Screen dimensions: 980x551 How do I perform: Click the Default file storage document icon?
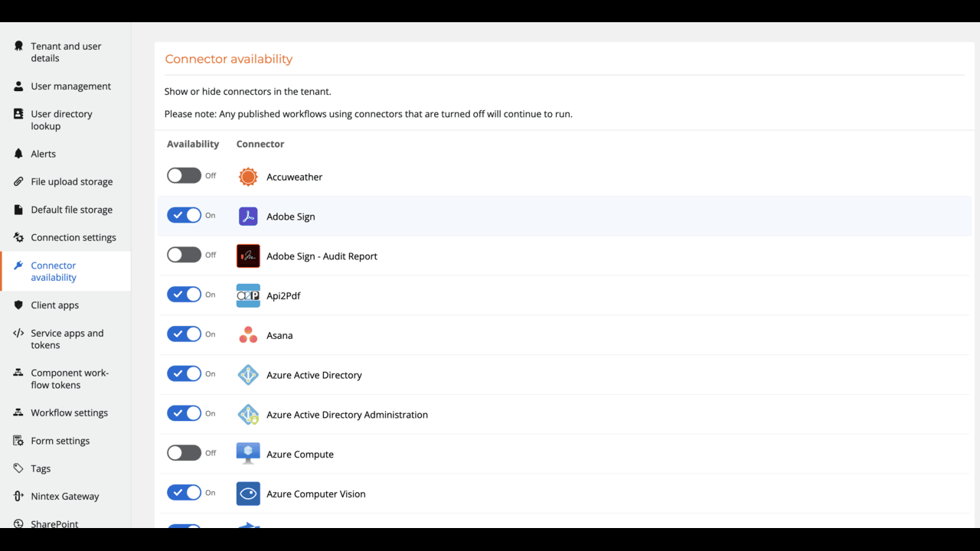point(18,210)
